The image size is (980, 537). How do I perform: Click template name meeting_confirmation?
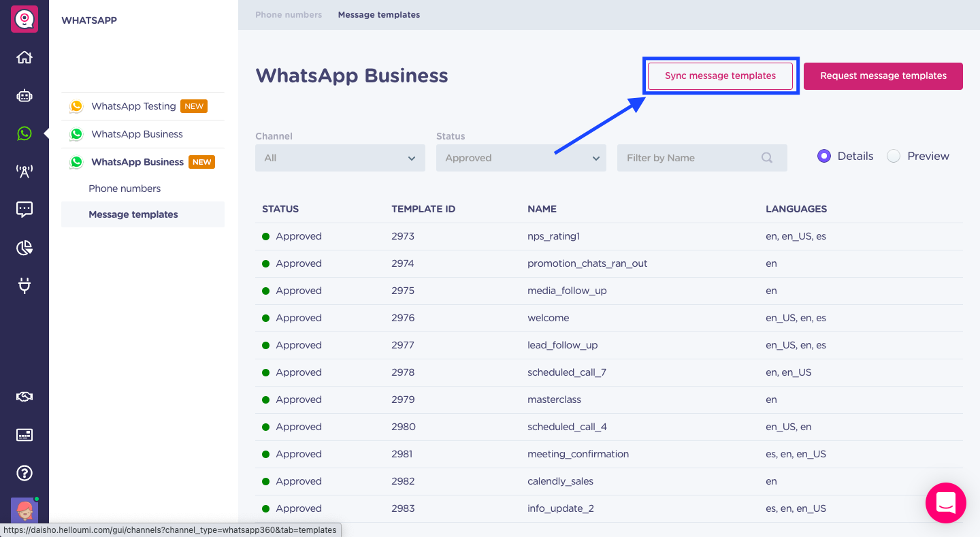(578, 454)
